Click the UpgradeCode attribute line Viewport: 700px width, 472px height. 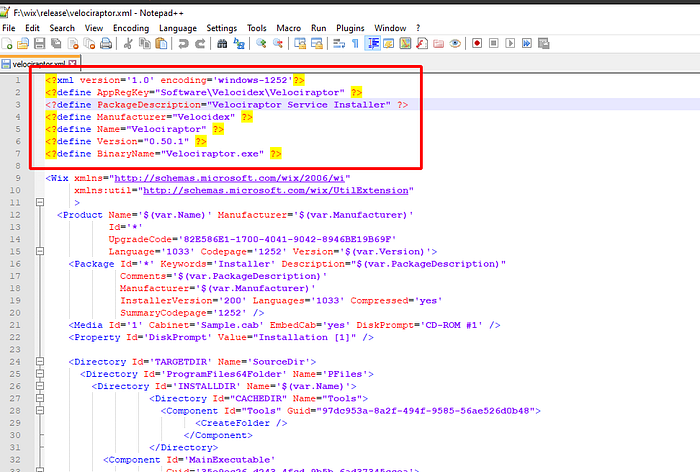(x=252, y=239)
